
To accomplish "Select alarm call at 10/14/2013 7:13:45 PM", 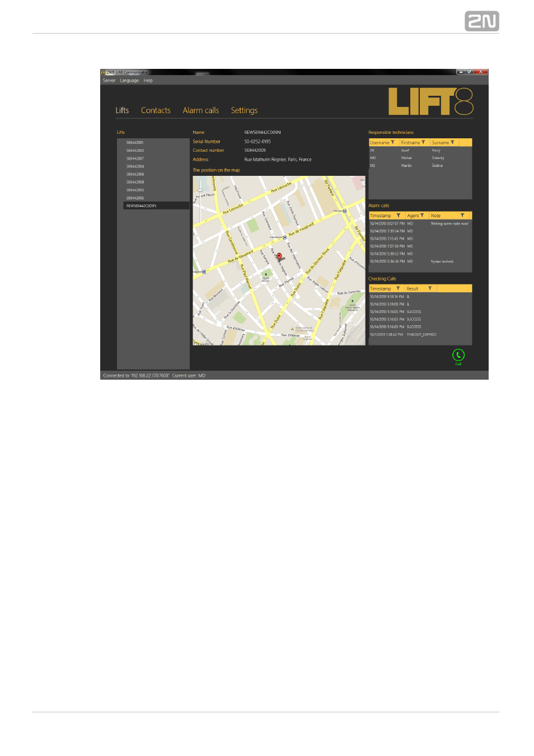I will [420, 239].
